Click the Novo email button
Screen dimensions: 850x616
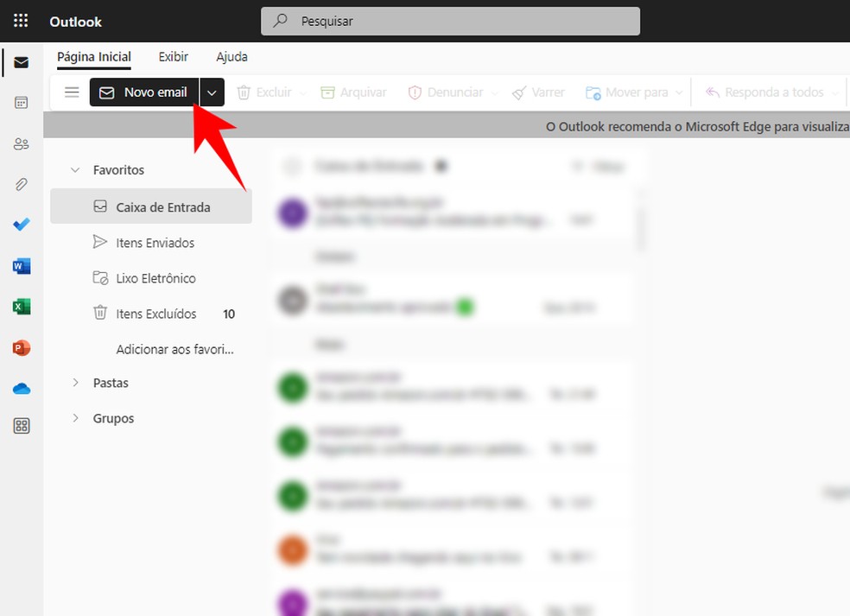pyautogui.click(x=144, y=92)
